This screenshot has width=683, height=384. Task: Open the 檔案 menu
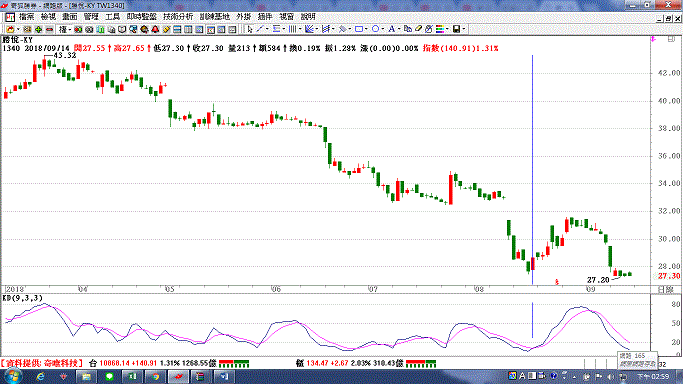[27, 17]
